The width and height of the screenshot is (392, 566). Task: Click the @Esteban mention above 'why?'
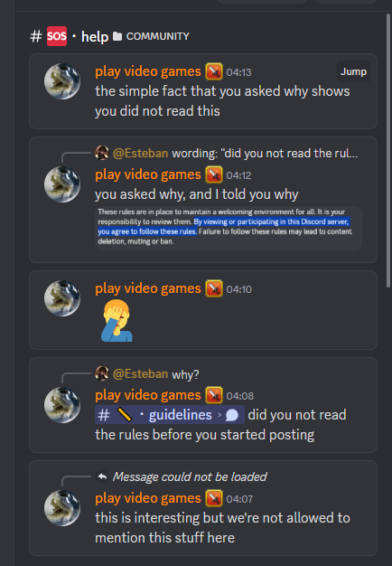click(140, 373)
